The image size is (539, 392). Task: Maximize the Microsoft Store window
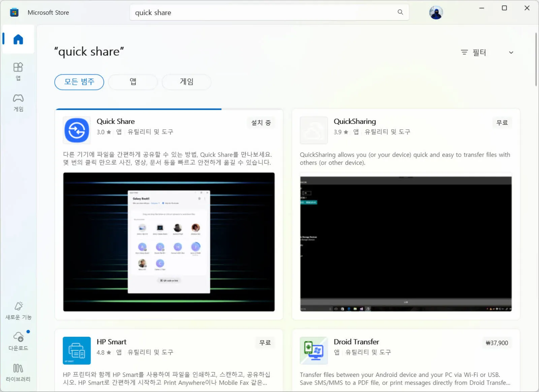pyautogui.click(x=504, y=8)
